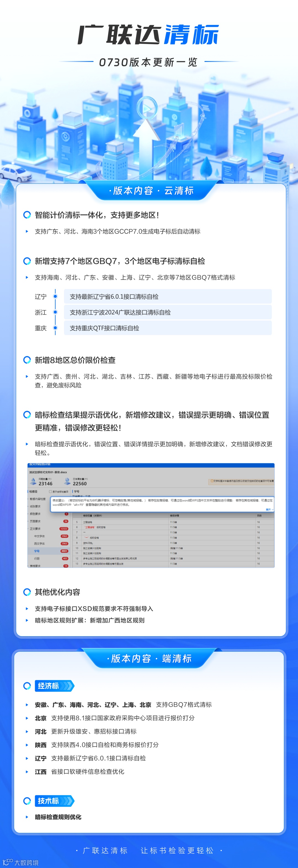The height and width of the screenshot is (868, 298).
Task: Select the 经济标 tag
Action: pyautogui.click(x=54, y=686)
